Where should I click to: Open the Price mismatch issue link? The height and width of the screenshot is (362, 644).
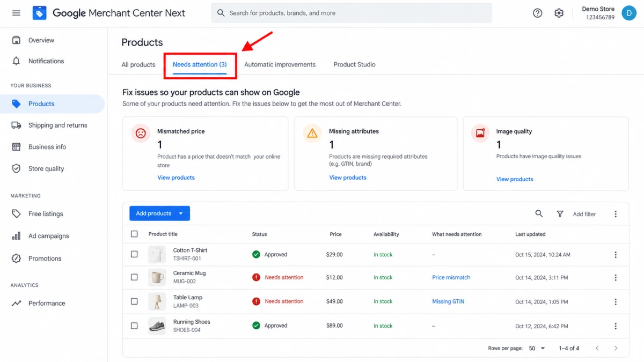click(x=451, y=277)
